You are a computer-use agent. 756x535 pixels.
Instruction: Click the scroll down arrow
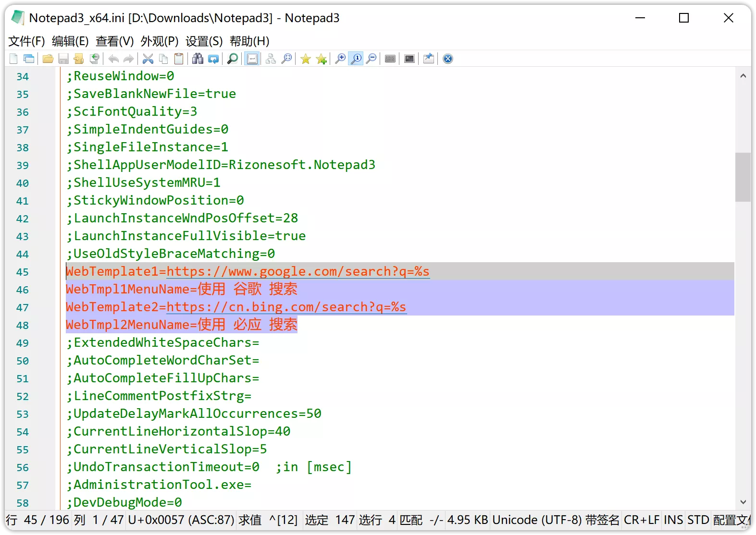[x=743, y=502]
